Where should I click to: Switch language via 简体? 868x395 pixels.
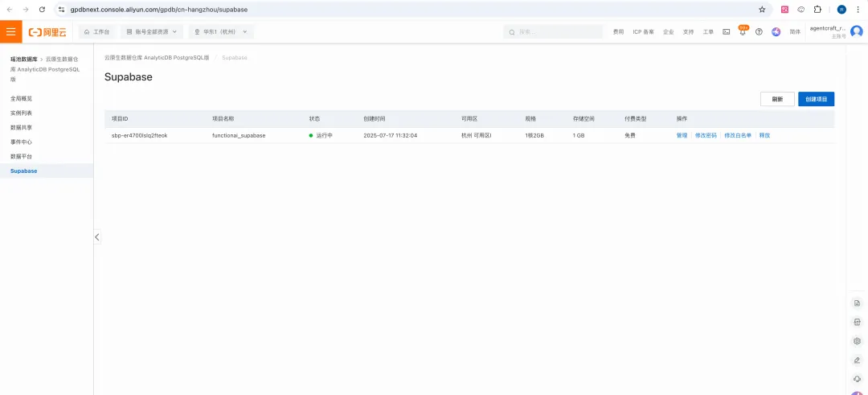pyautogui.click(x=795, y=32)
